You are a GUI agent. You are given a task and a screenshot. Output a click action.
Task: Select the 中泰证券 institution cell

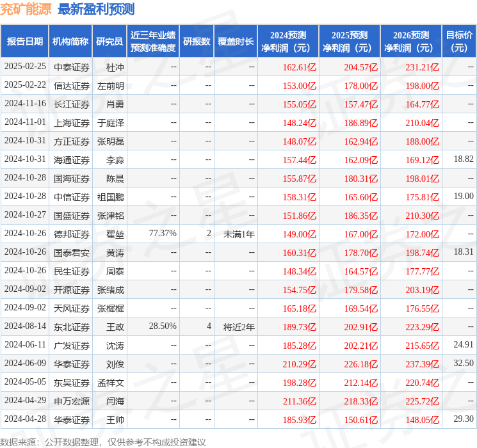click(72, 67)
